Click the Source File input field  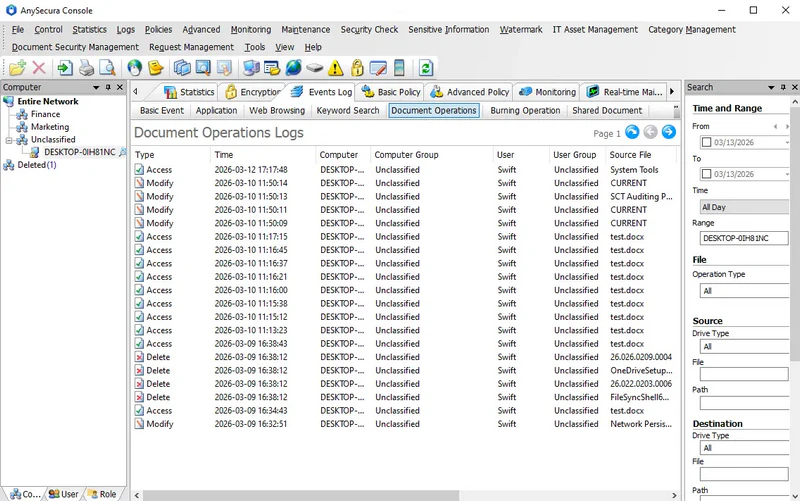pos(744,374)
